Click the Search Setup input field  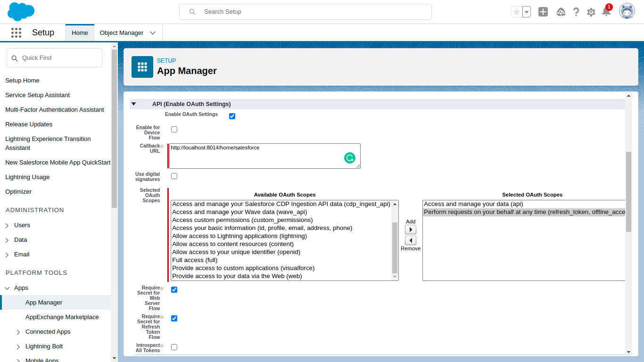305,12
